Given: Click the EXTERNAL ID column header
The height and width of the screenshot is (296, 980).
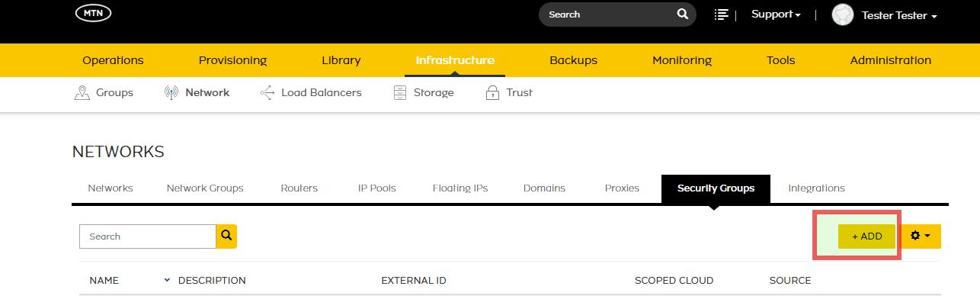Looking at the screenshot, I should pos(413,281).
